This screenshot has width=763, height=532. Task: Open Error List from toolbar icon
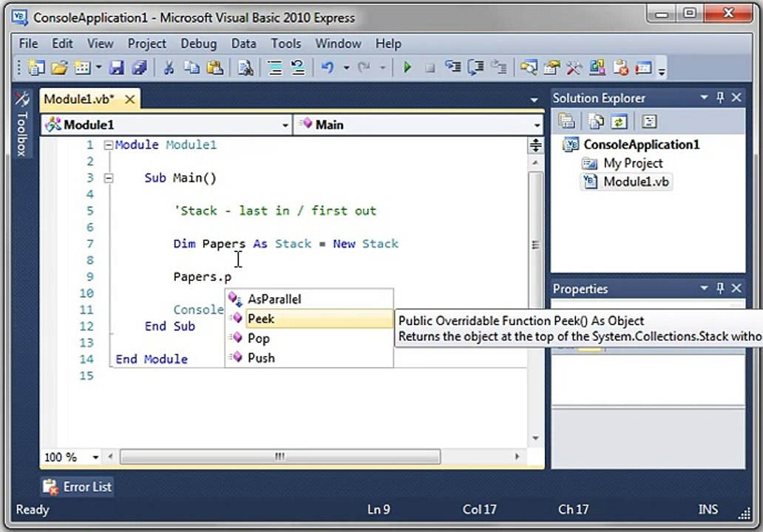point(620,67)
